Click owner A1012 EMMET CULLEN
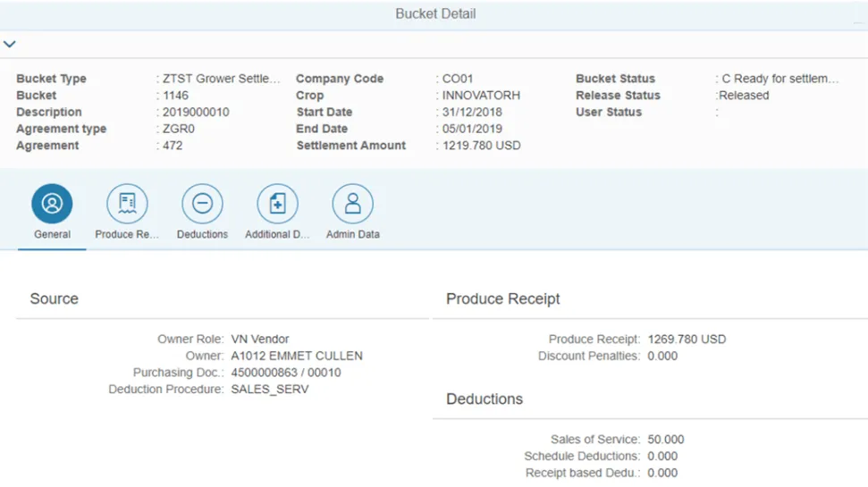 [296, 356]
